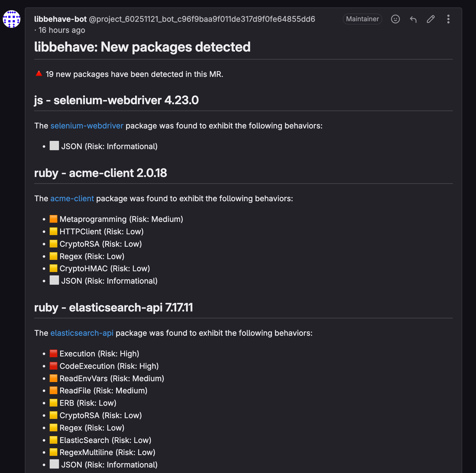
Task: Click the bot username handle
Action: coord(202,19)
